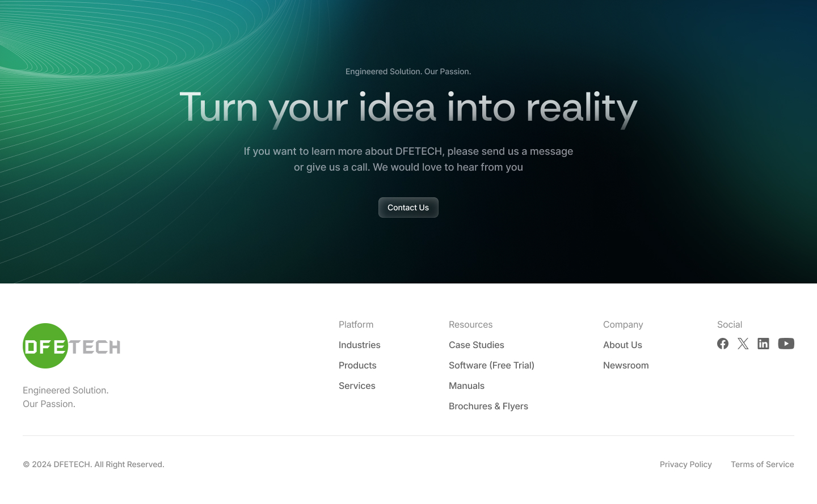This screenshot has width=817, height=504.
Task: Click the hero tagline above the headline
Action: [x=408, y=71]
